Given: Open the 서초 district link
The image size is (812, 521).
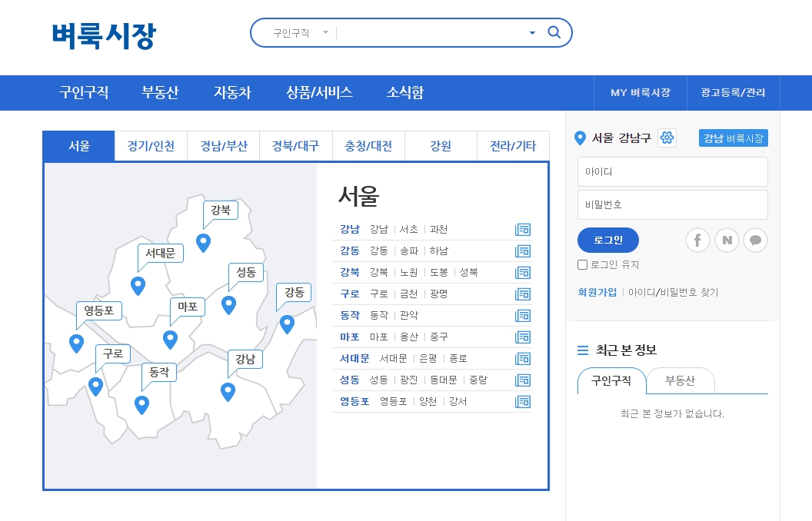Looking at the screenshot, I should (x=408, y=229).
